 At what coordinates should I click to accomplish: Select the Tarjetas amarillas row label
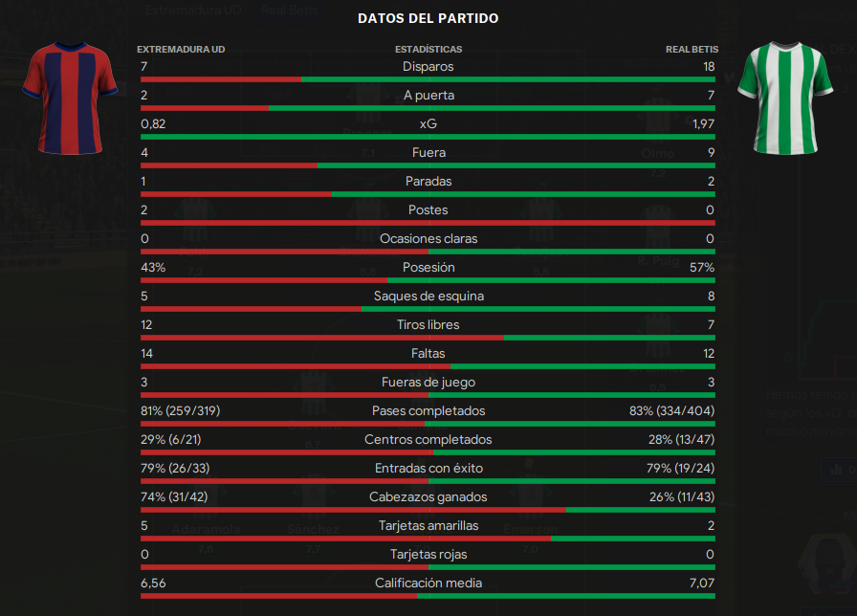pos(428,526)
